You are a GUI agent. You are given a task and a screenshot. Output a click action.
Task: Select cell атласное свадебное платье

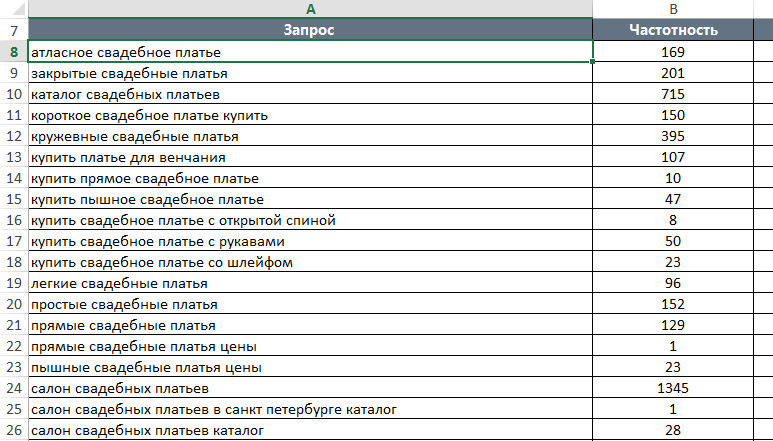click(310, 52)
